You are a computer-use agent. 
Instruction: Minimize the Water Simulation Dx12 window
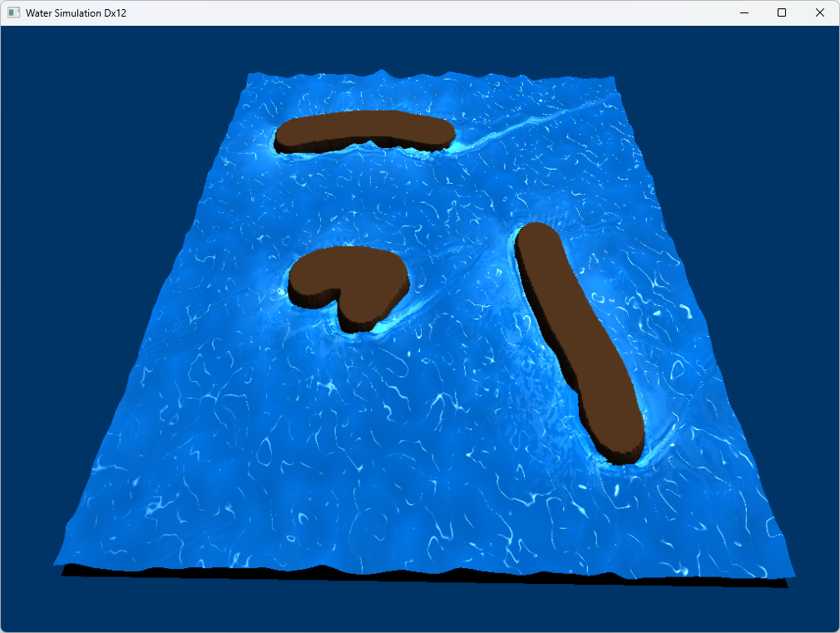click(x=744, y=12)
